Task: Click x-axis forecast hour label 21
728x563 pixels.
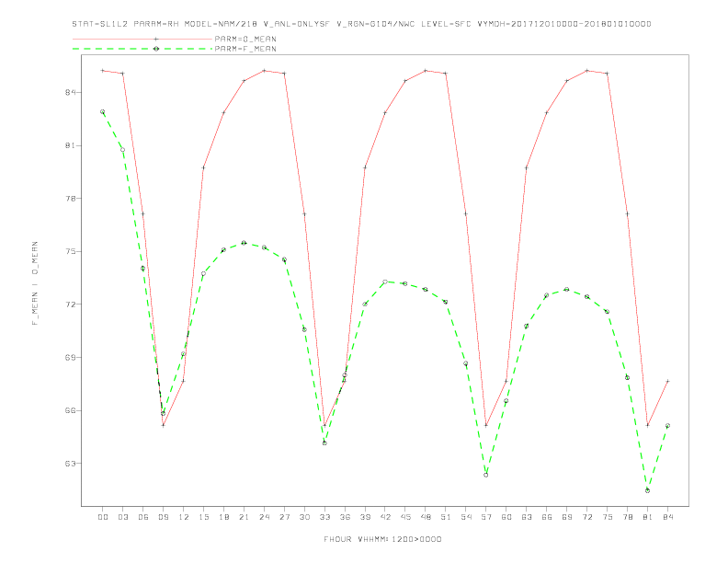Action: [x=244, y=517]
